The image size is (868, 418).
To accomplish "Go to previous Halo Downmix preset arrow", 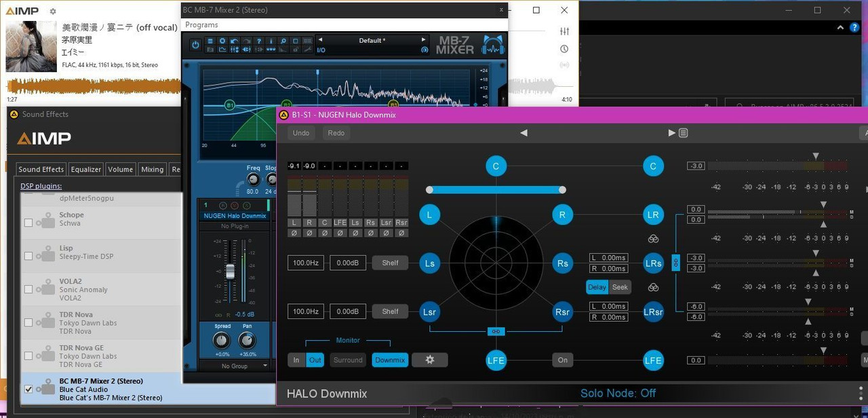I will (524, 133).
